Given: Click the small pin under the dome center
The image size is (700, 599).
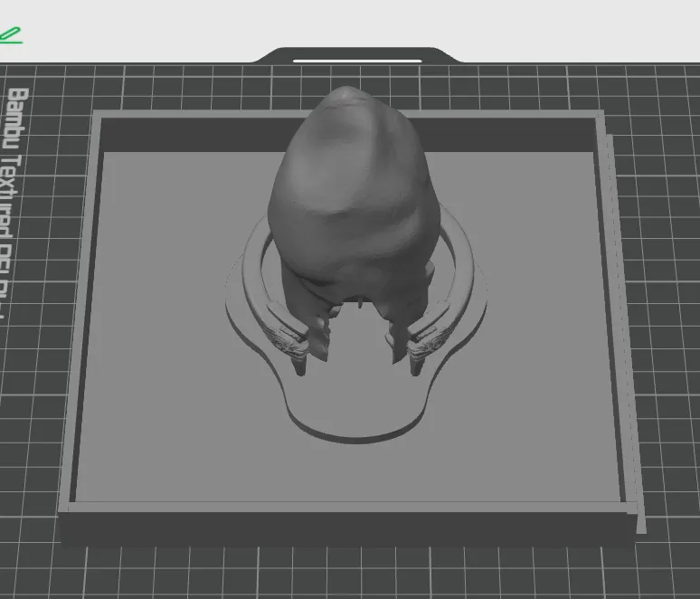Looking at the screenshot, I should click(x=363, y=309).
